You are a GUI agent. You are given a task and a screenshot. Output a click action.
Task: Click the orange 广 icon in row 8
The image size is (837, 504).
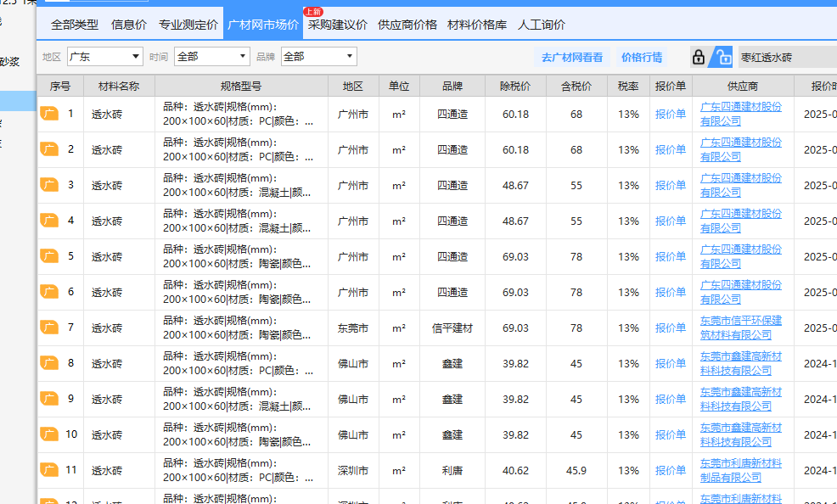coord(49,363)
